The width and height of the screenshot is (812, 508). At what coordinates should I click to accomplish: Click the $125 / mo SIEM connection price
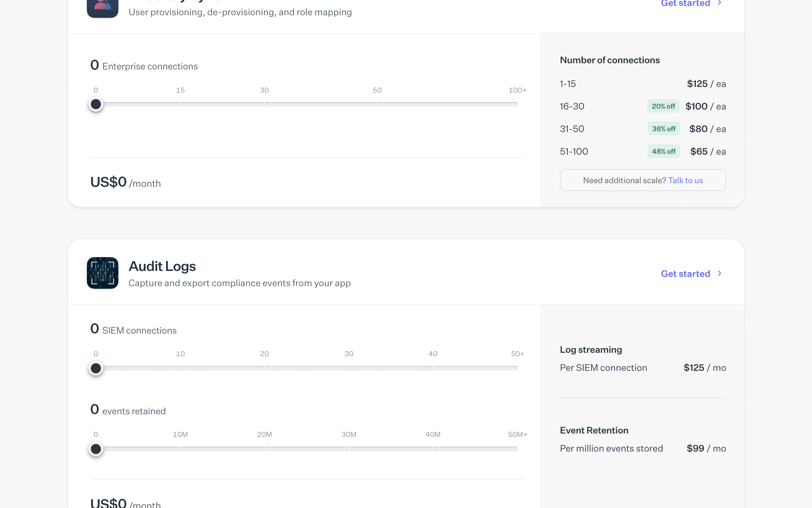pos(705,367)
